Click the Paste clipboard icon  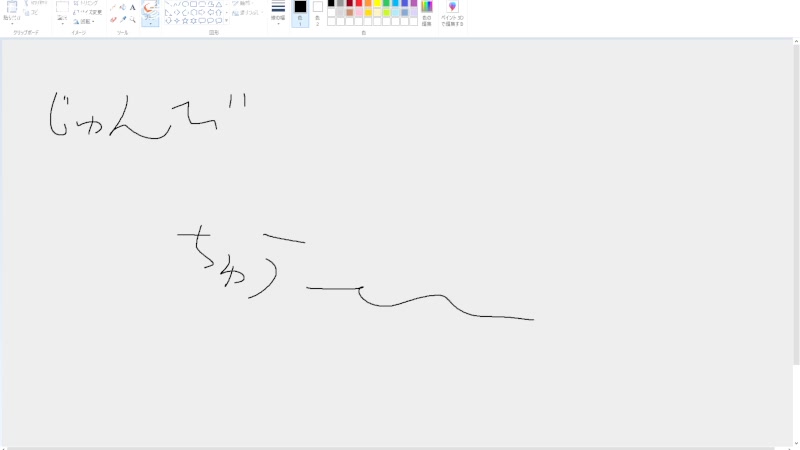click(x=11, y=8)
